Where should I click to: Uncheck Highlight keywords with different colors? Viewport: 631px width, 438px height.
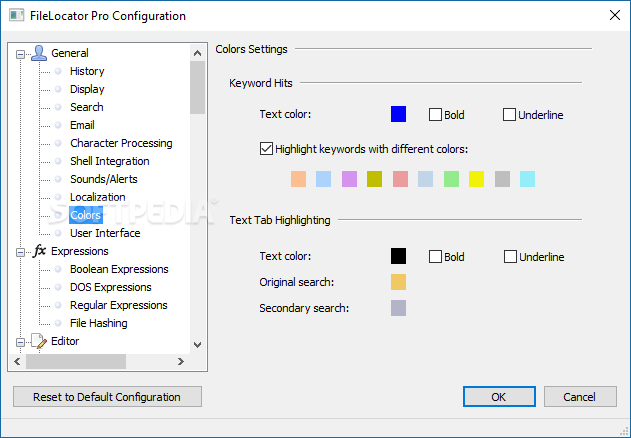coord(266,149)
